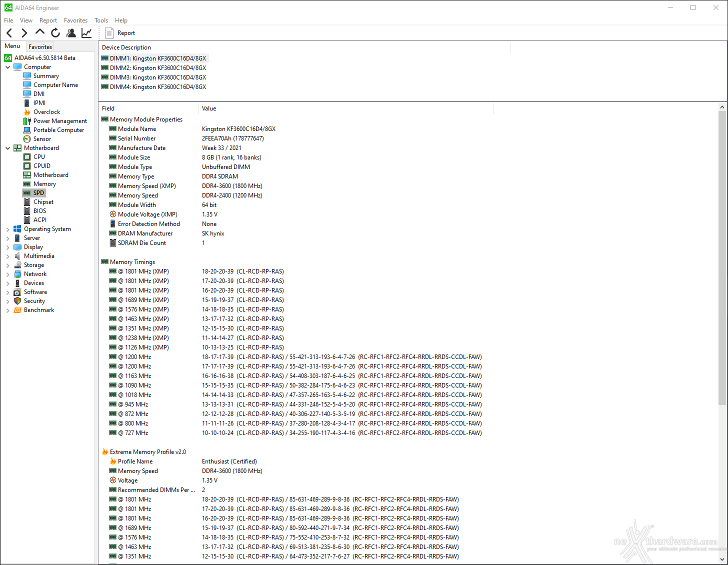The width and height of the screenshot is (728, 565).
Task: Click the Extreme Memory Profile v2.0 heading
Action: coord(148,452)
